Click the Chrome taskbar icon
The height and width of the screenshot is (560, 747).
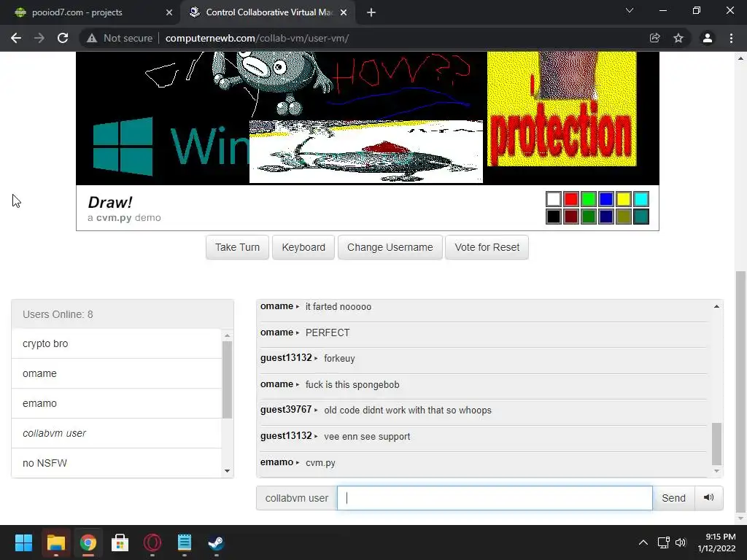88,542
